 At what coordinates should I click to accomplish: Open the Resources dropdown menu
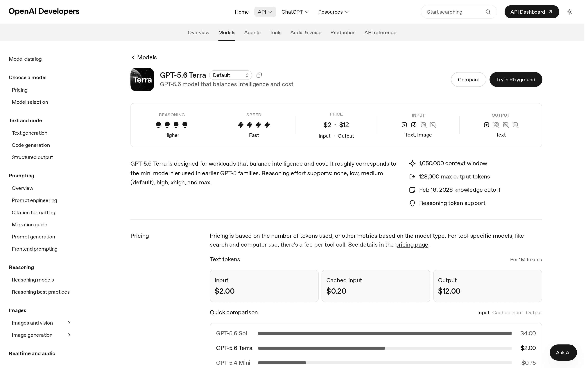coord(333,12)
